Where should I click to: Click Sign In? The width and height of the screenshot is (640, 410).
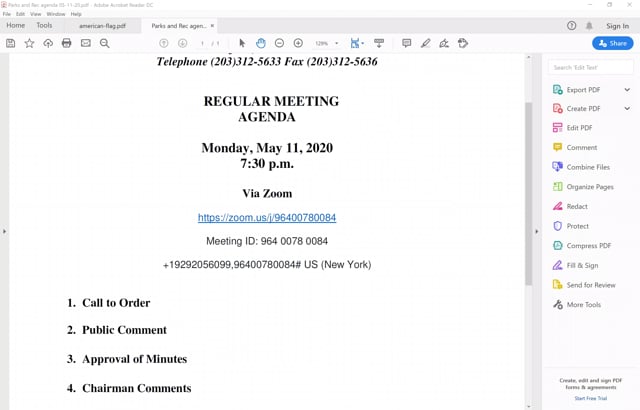click(x=617, y=26)
